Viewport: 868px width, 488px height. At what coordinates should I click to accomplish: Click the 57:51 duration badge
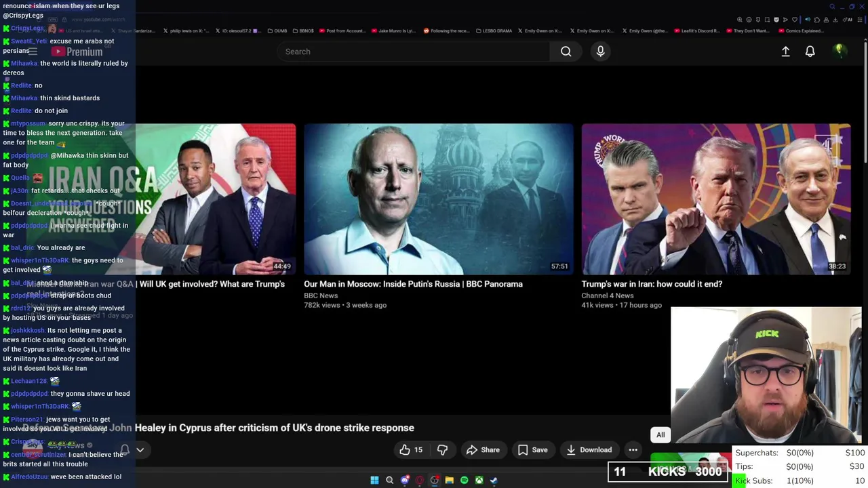(559, 266)
